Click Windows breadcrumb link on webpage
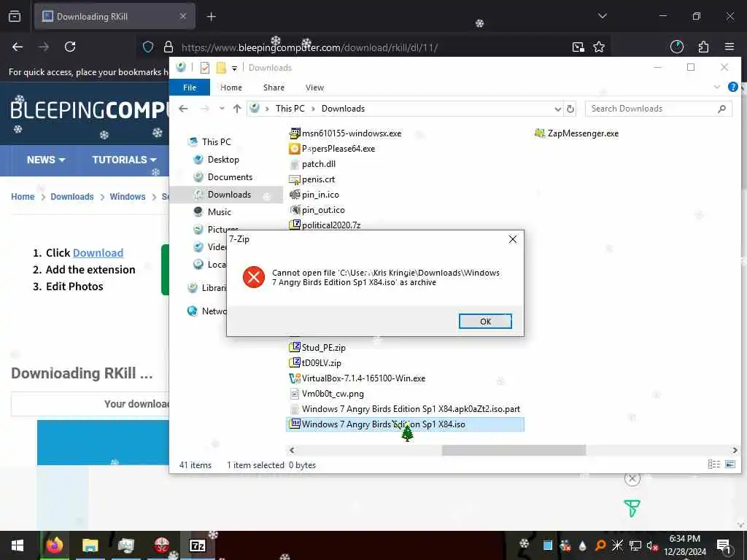Screen dimensions: 747x560 click(127, 197)
